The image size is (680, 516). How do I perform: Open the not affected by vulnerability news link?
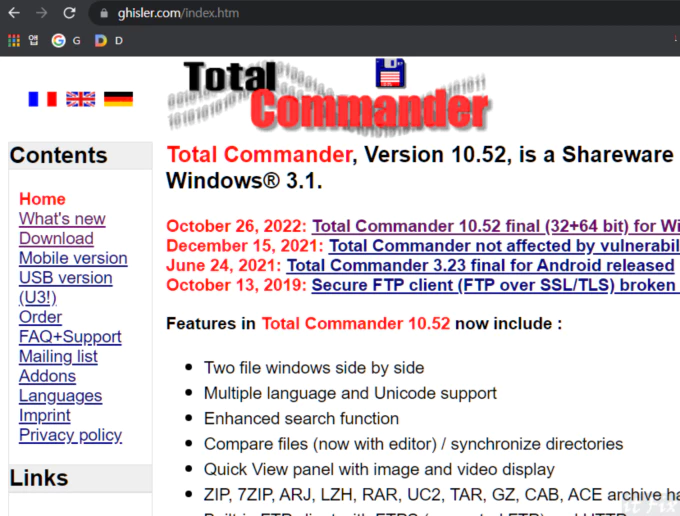click(x=504, y=246)
